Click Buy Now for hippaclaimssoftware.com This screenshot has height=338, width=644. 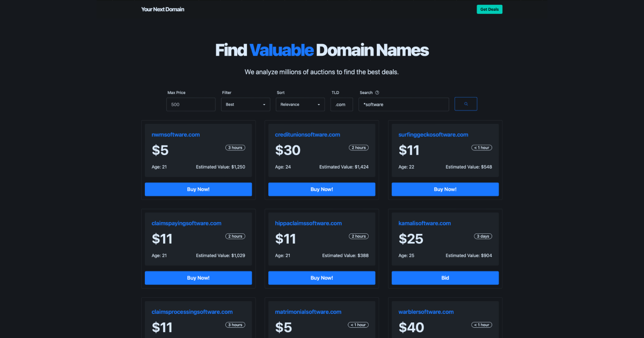tap(322, 278)
